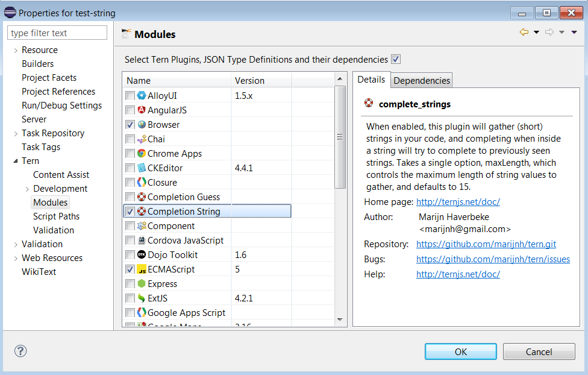Click the back navigation arrow icon
This screenshot has width=588, height=375.
click(524, 33)
